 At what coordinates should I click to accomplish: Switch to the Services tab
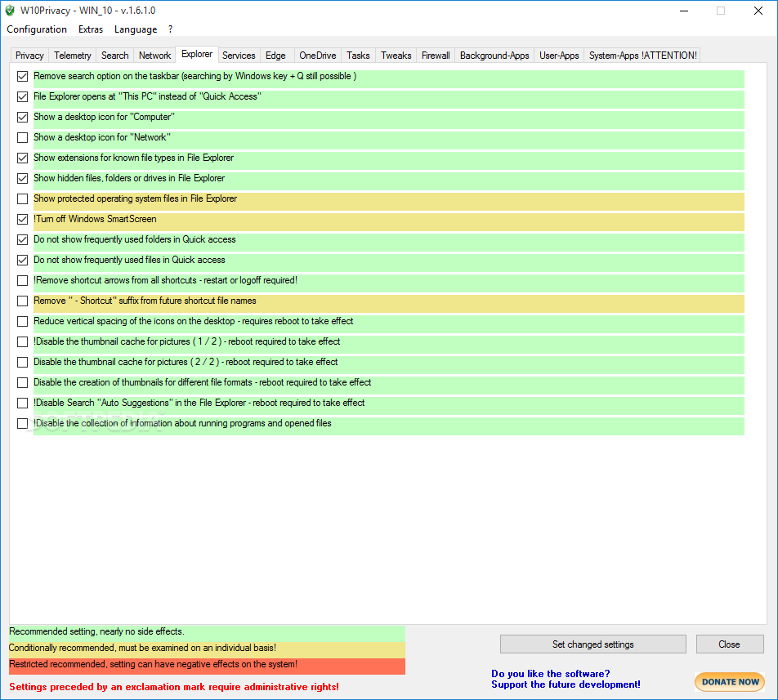click(239, 56)
